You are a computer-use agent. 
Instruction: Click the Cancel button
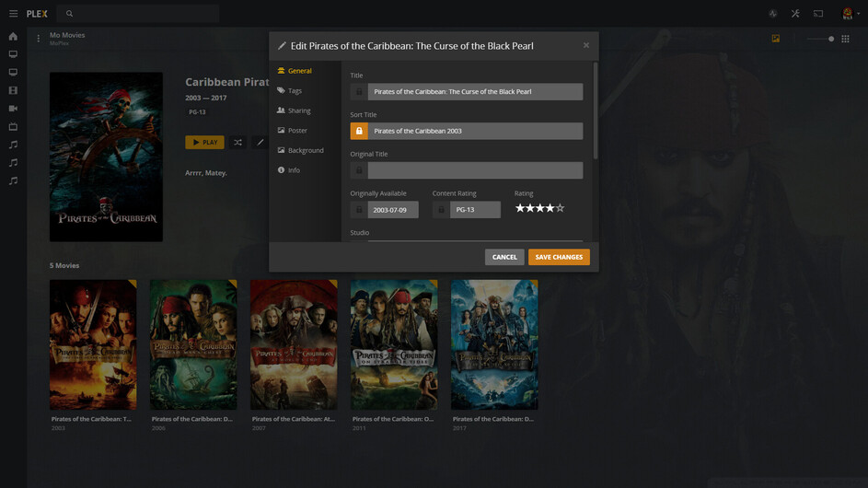pyautogui.click(x=504, y=257)
